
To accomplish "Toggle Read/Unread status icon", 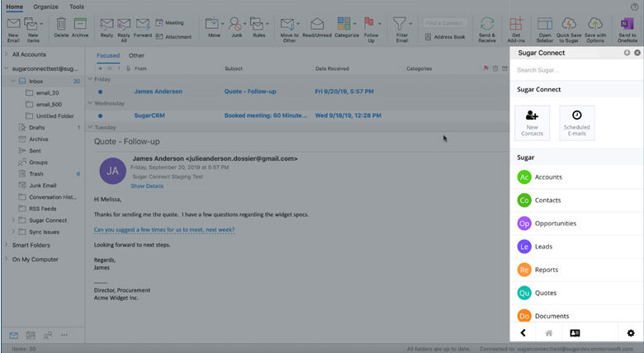I will pyautogui.click(x=317, y=24).
